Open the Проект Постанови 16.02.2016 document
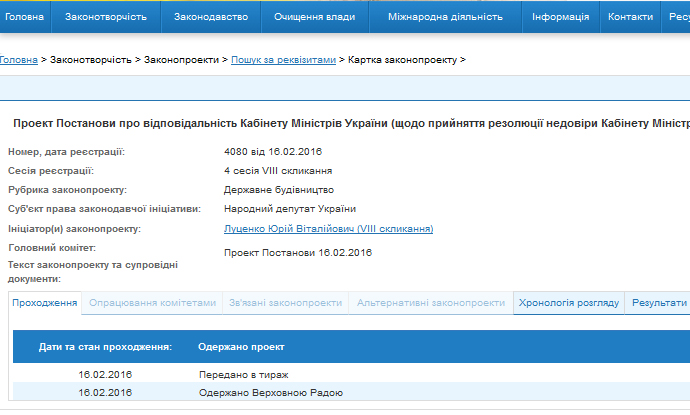 pyautogui.click(x=298, y=253)
